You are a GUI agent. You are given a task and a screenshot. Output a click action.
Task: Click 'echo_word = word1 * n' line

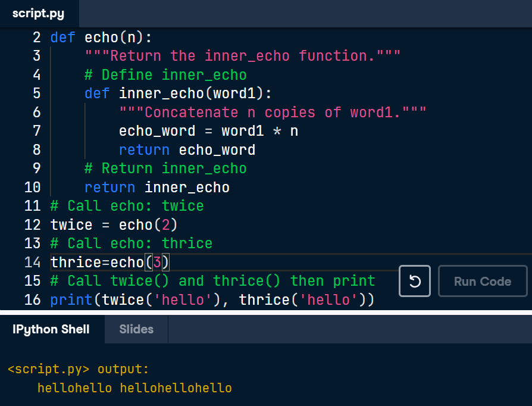click(208, 131)
